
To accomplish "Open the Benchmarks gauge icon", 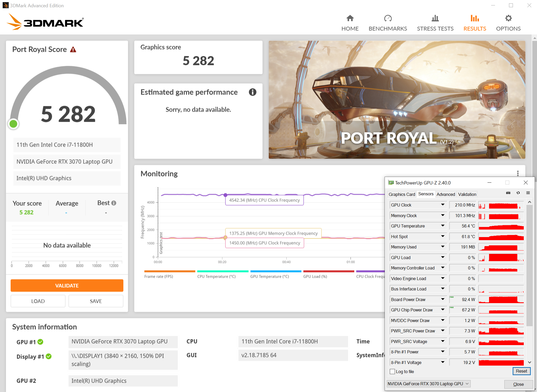I will (388, 18).
